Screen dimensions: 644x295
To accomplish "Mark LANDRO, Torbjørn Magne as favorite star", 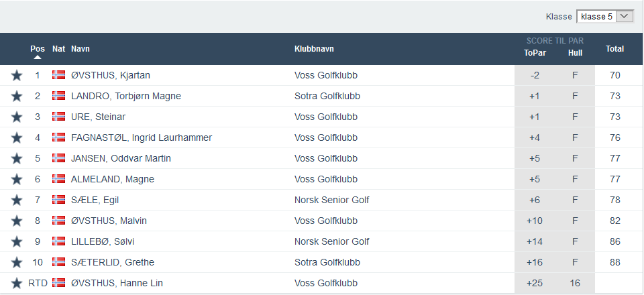I will point(17,96).
